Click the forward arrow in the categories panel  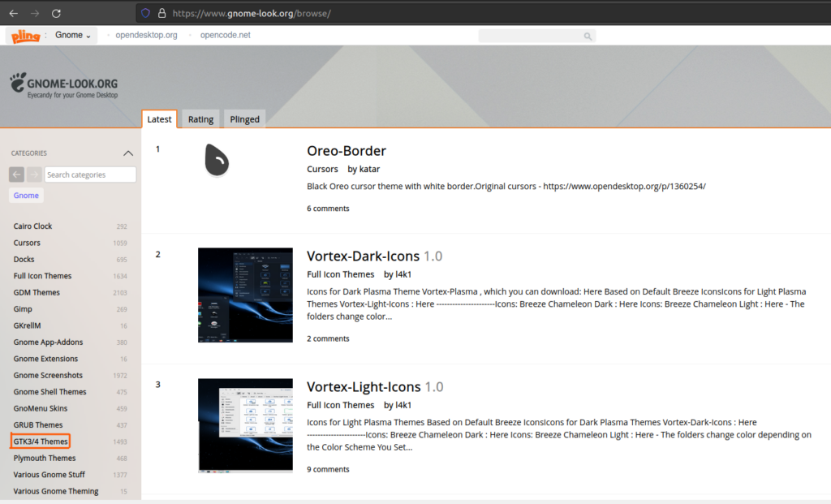tap(34, 174)
